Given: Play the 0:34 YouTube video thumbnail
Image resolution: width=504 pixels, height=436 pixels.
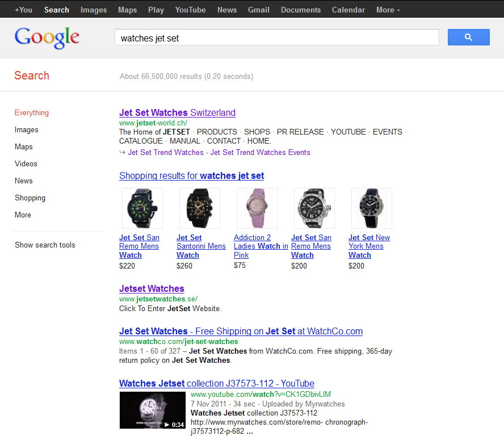Looking at the screenshot, I should coord(152,410).
